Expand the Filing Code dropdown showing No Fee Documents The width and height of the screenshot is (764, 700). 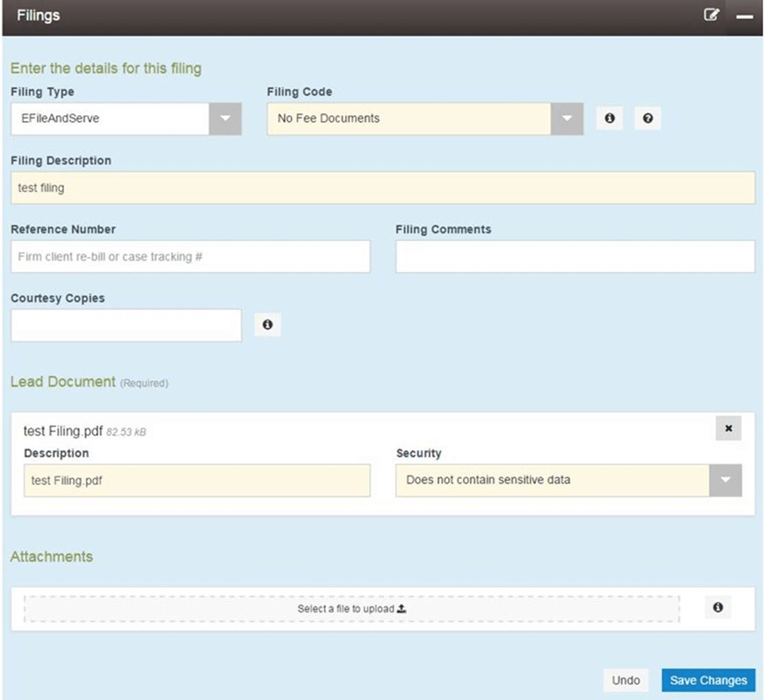pos(566,118)
